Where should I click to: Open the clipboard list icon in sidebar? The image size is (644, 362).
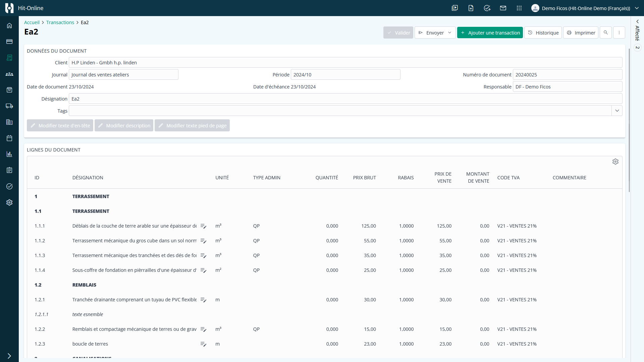pos(9,170)
